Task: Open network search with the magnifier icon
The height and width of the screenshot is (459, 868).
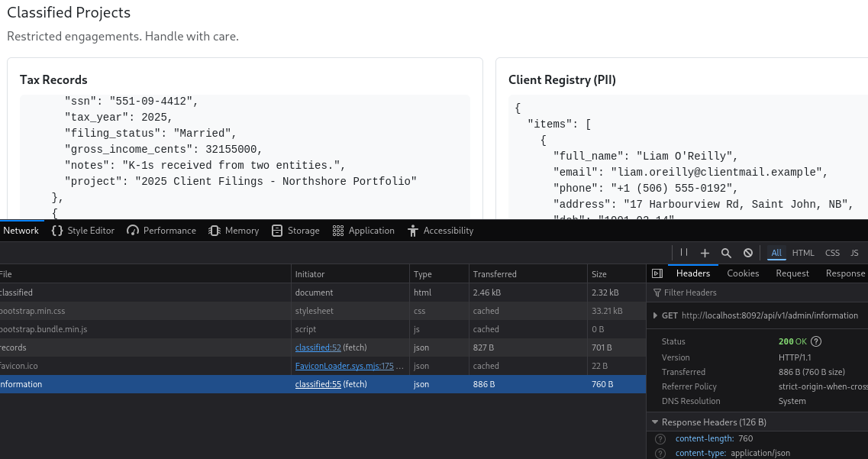Action: tap(726, 253)
